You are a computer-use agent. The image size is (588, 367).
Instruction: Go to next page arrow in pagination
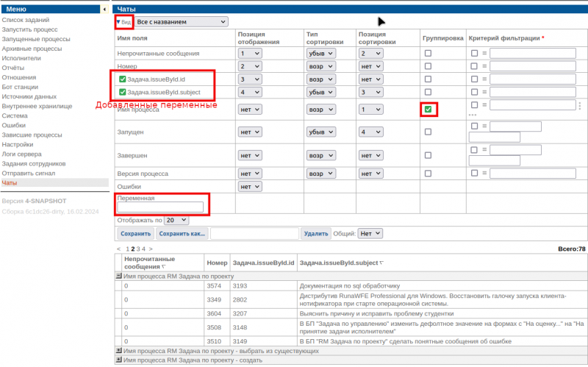point(151,249)
